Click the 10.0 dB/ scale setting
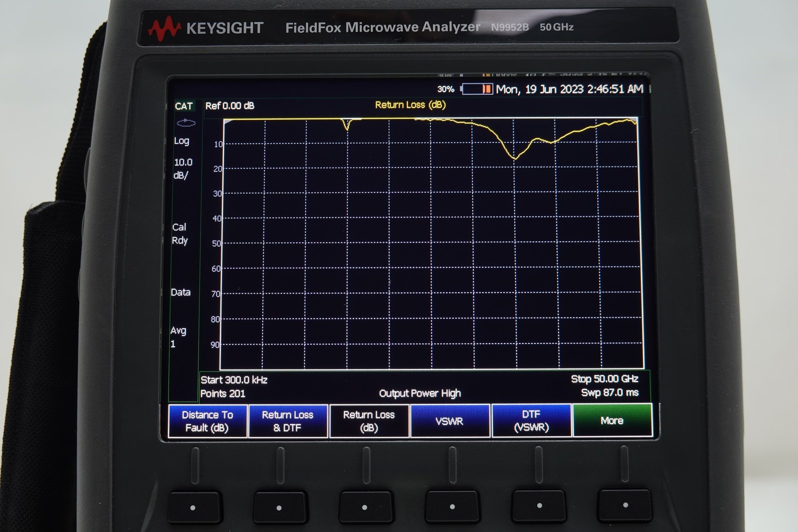The image size is (798, 532). (x=183, y=169)
